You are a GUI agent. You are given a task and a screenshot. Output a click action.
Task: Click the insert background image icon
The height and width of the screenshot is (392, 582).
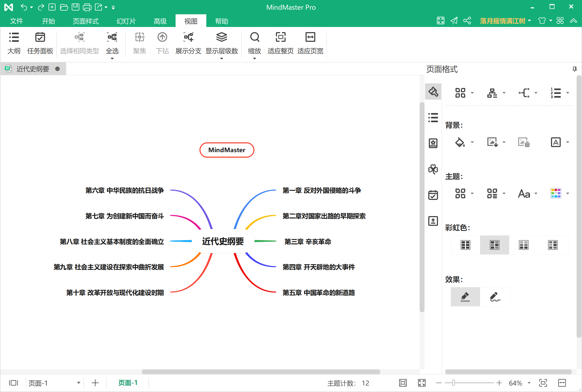(x=492, y=142)
